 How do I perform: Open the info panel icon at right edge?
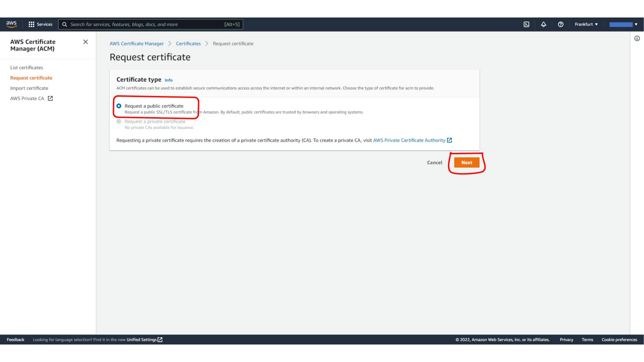click(x=637, y=38)
